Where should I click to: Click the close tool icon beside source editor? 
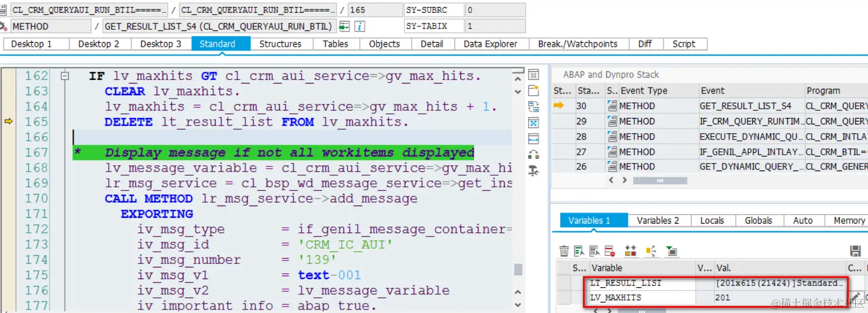533,75
